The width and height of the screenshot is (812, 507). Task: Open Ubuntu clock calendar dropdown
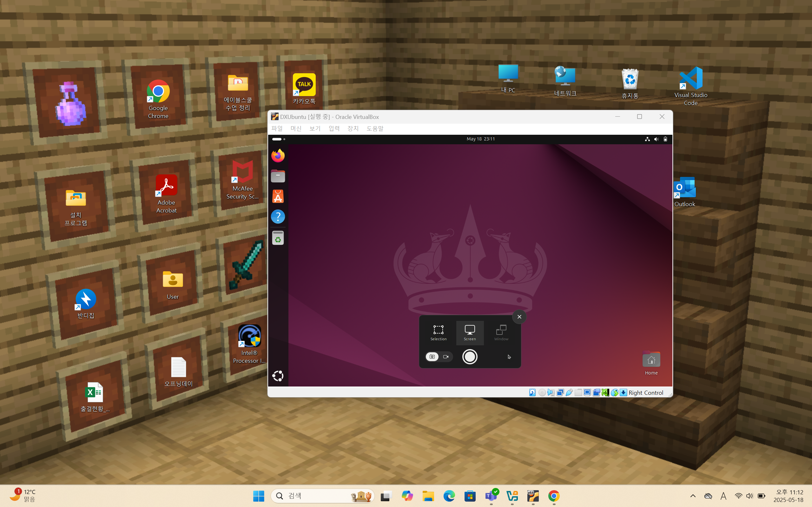[480, 139]
